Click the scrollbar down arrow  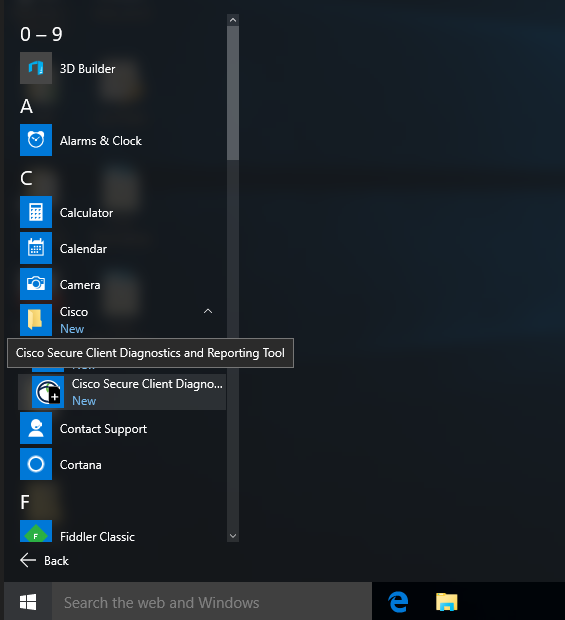(233, 536)
